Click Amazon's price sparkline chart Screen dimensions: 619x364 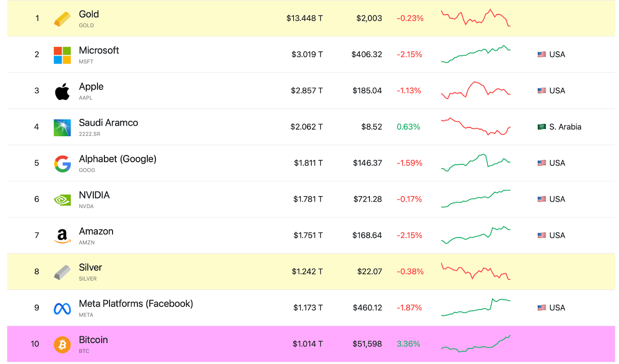coord(476,235)
